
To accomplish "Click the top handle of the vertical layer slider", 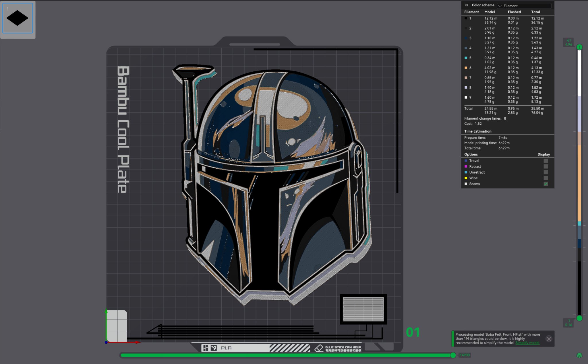I will [579, 47].
